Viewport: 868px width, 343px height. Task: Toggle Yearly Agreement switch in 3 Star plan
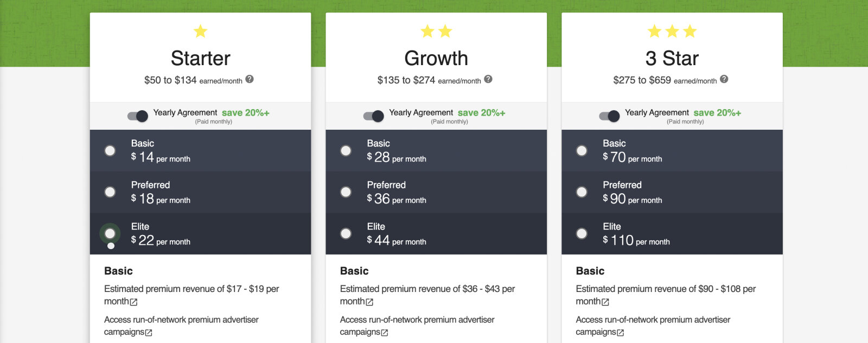tap(610, 116)
